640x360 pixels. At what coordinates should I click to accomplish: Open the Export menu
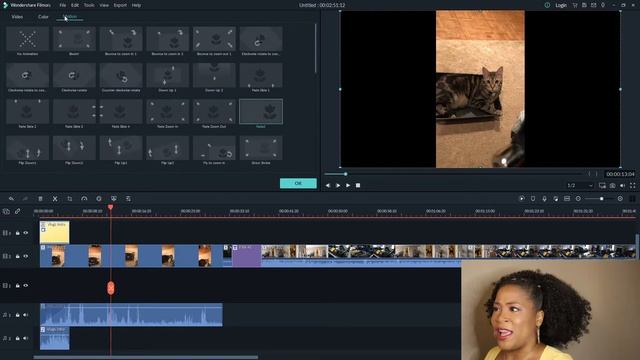120,5
